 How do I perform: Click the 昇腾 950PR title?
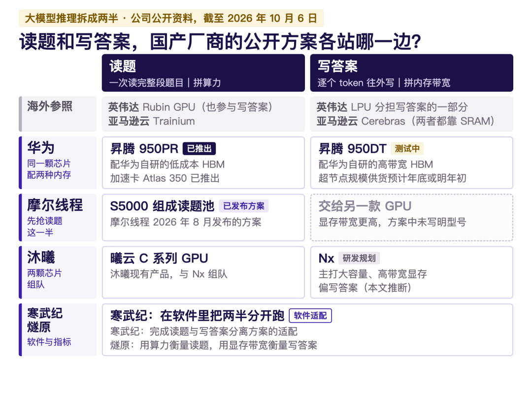(144, 149)
